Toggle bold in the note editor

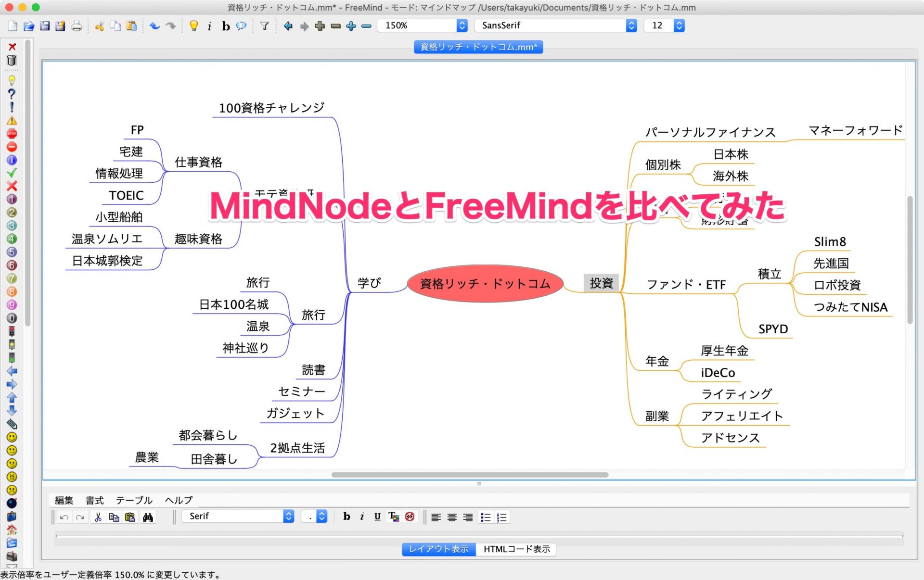point(346,517)
